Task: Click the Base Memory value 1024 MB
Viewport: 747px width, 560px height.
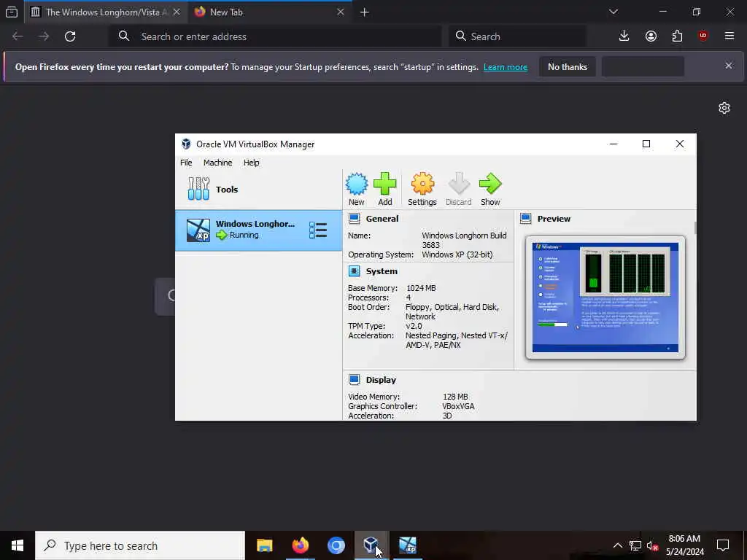Action: [x=421, y=288]
